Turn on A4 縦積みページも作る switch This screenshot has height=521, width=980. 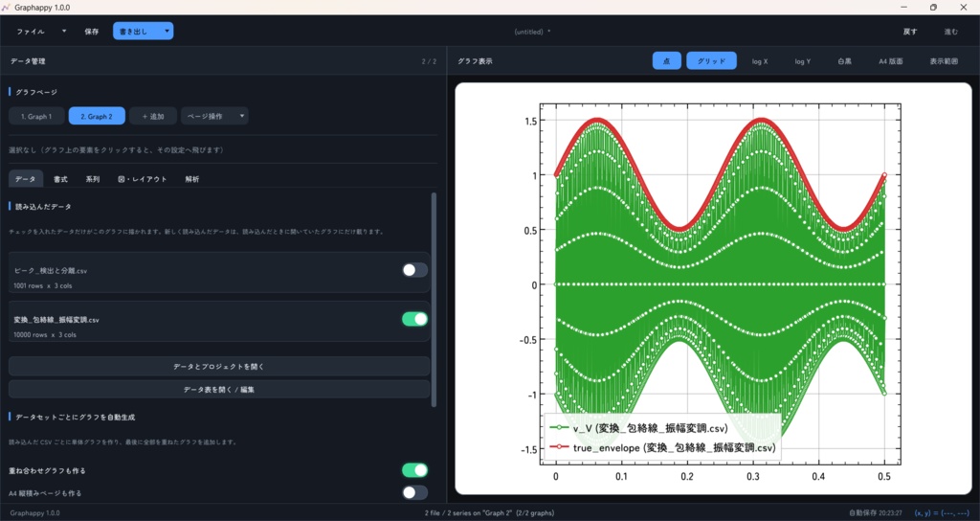415,493
